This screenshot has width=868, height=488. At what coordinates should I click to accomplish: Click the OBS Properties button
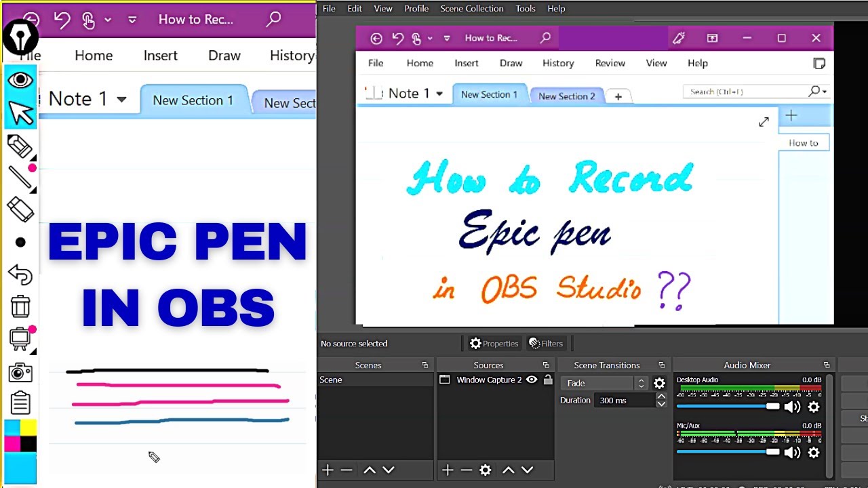click(494, 344)
